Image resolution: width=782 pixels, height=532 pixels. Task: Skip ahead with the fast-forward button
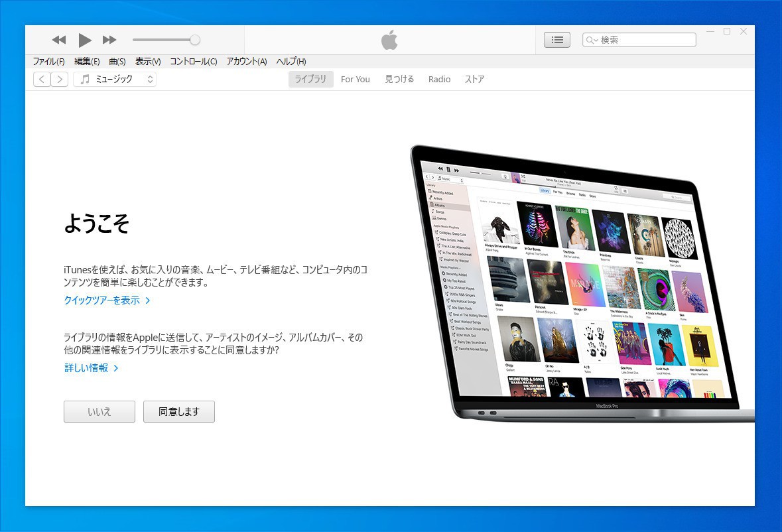(x=109, y=40)
